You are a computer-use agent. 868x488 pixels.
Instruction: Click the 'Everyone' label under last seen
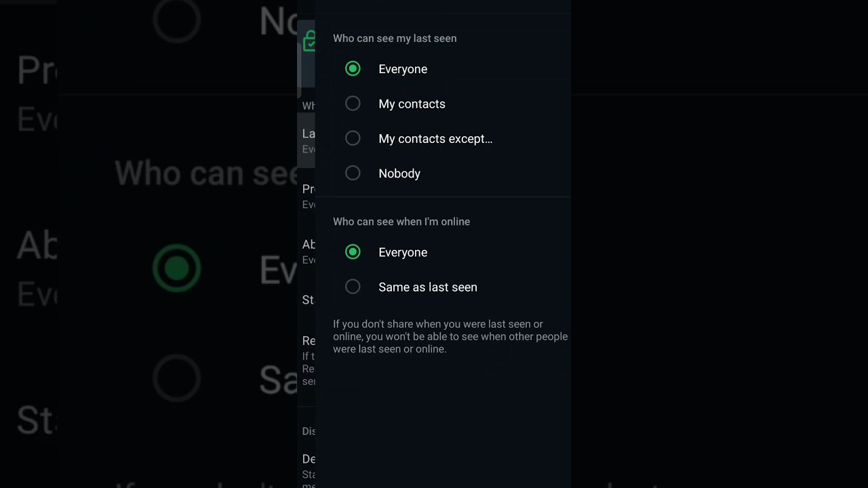pyautogui.click(x=403, y=69)
